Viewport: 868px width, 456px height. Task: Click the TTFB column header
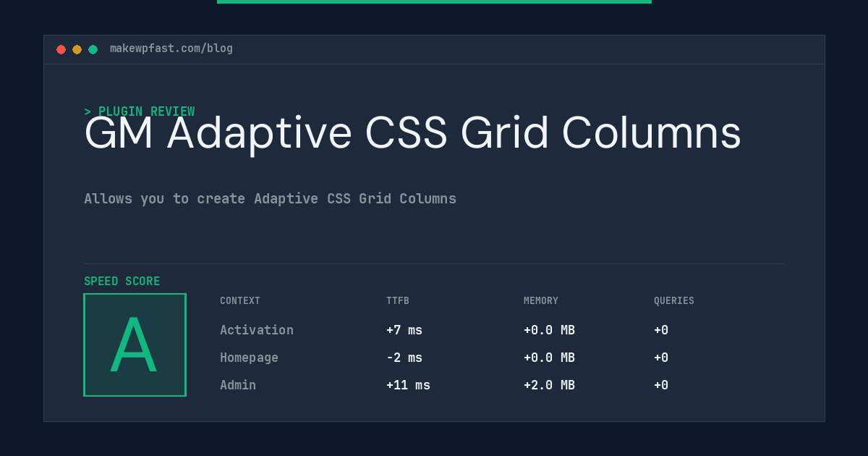point(398,301)
